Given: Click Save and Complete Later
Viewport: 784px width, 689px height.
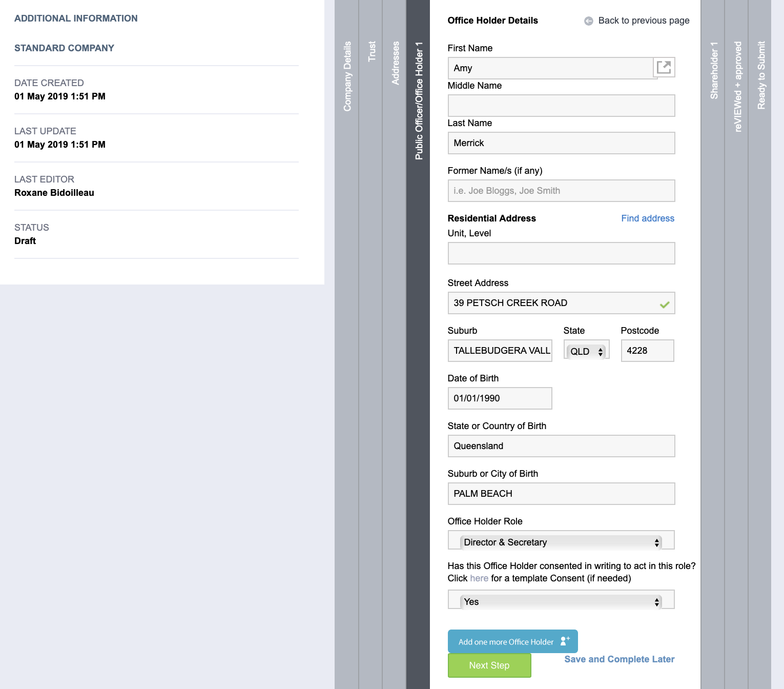Looking at the screenshot, I should tap(619, 659).
